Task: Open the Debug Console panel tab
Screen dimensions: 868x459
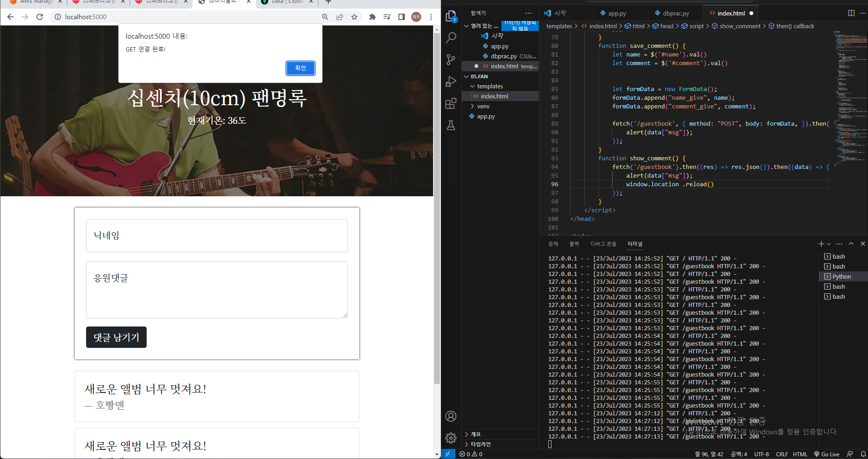Action: (603, 244)
